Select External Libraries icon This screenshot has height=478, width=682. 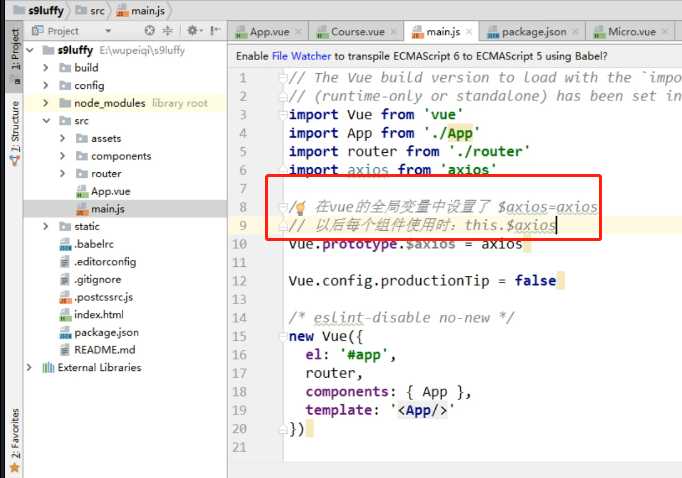coord(48,368)
